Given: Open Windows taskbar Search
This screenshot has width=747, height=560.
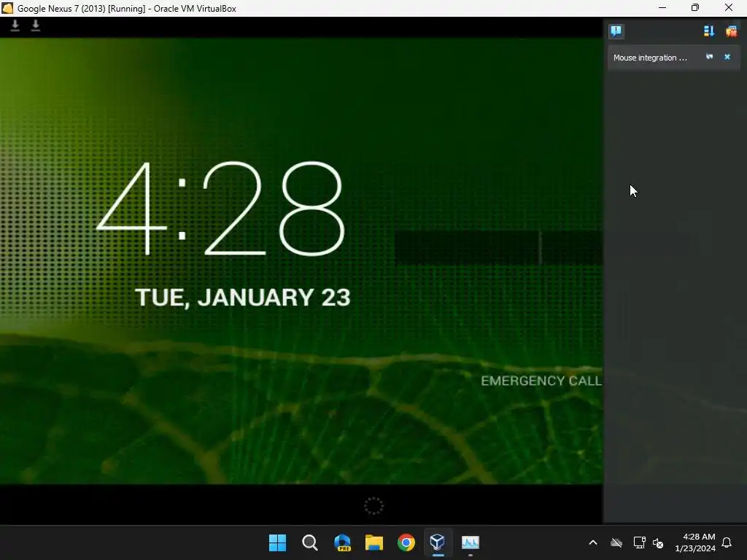Looking at the screenshot, I should (309, 542).
